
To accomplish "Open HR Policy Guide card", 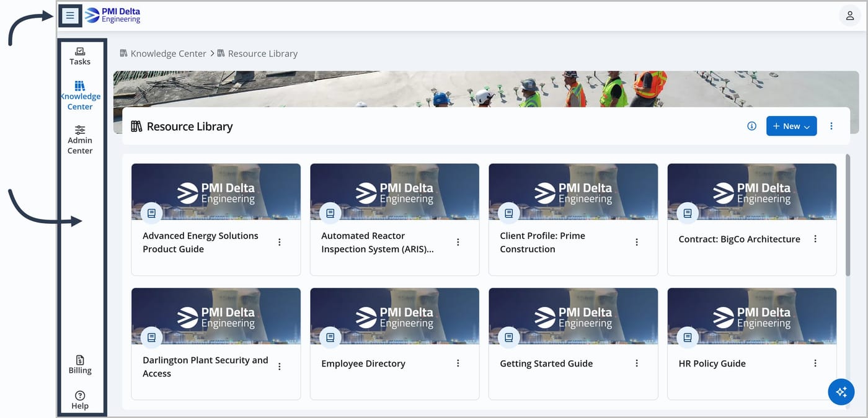I will pos(752,344).
